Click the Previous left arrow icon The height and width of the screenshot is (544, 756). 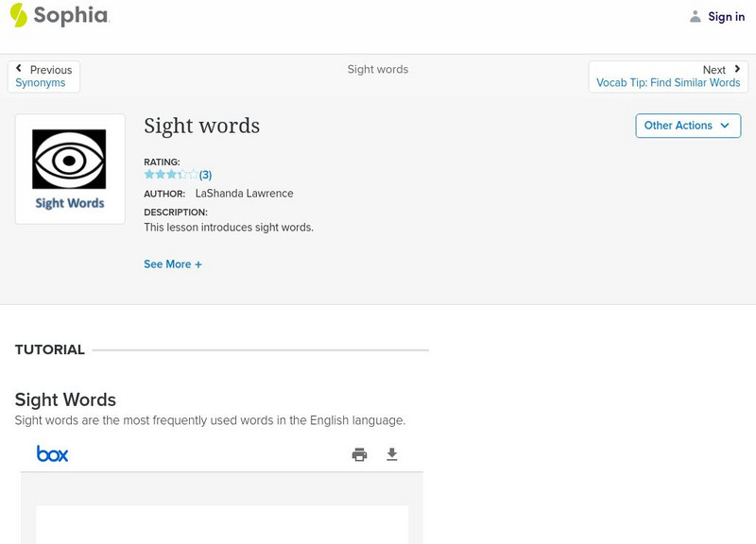(19, 69)
